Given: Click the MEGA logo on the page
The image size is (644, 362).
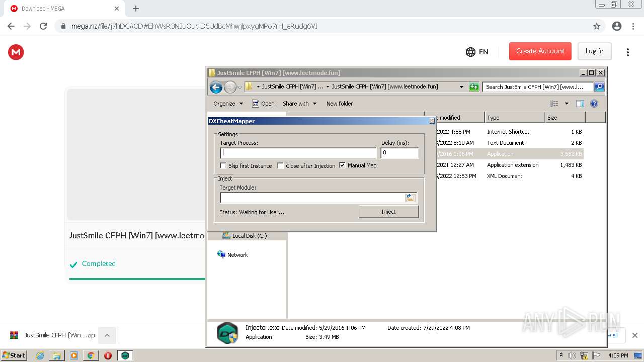Looking at the screenshot, I should [16, 52].
